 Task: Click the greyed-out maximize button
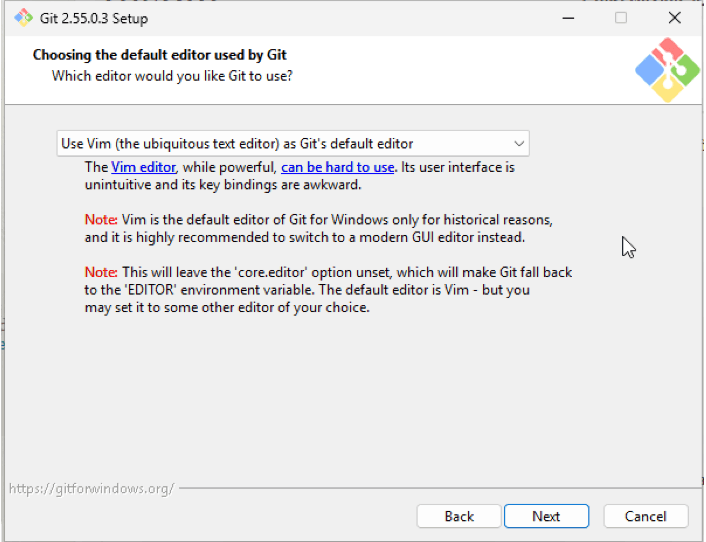tap(621, 18)
